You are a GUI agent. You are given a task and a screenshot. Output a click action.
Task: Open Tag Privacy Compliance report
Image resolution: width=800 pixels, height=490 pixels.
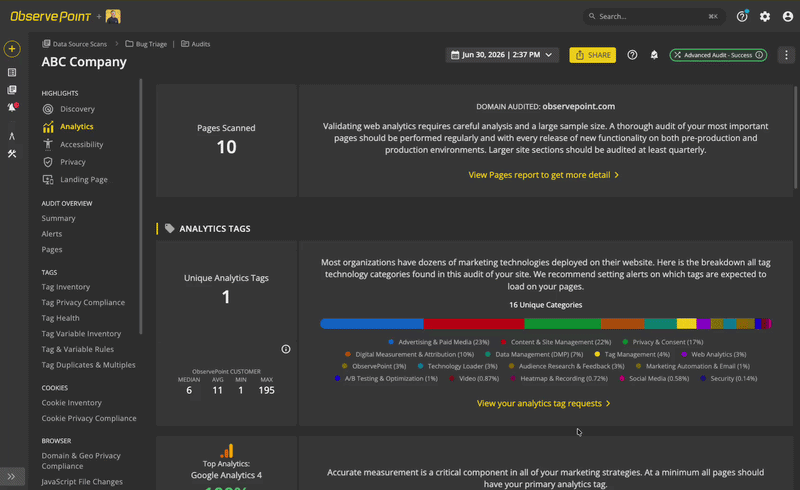pyautogui.click(x=83, y=303)
